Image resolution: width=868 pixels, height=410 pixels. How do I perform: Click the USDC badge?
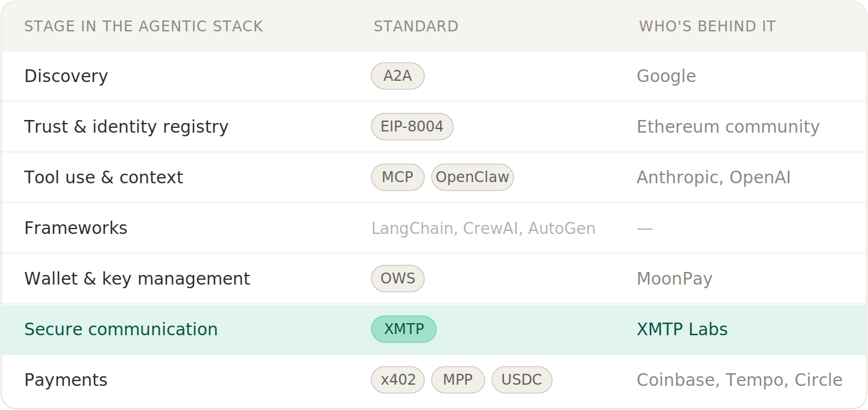tap(521, 380)
